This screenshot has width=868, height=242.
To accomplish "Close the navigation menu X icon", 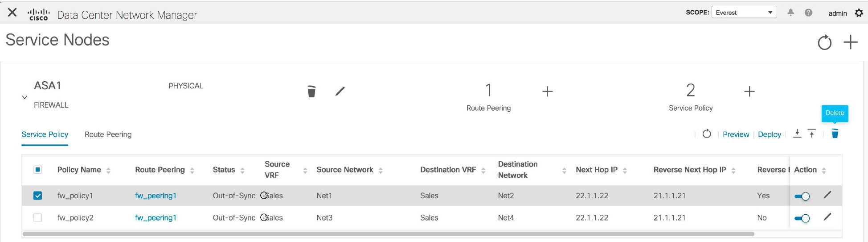I will click(x=12, y=13).
